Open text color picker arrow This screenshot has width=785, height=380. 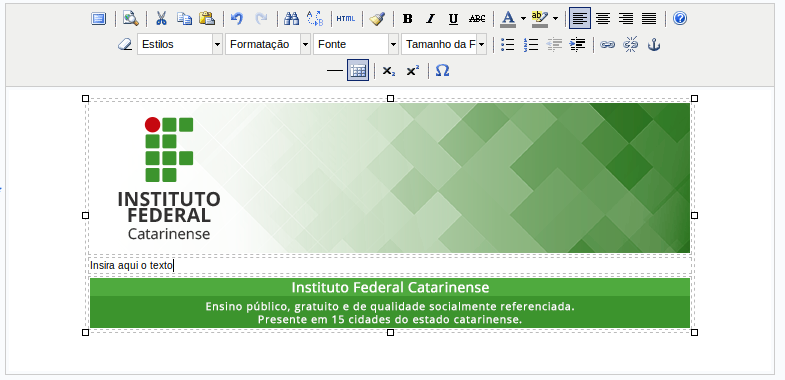(x=523, y=19)
